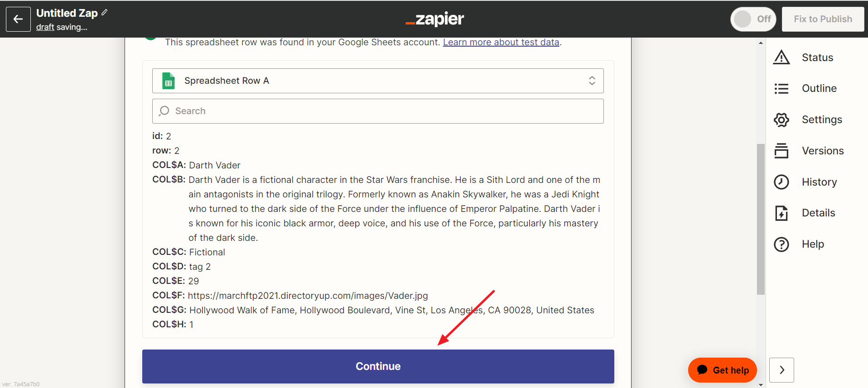The width and height of the screenshot is (868, 388).
Task: Select the COL$E 29 value
Action: click(x=193, y=281)
